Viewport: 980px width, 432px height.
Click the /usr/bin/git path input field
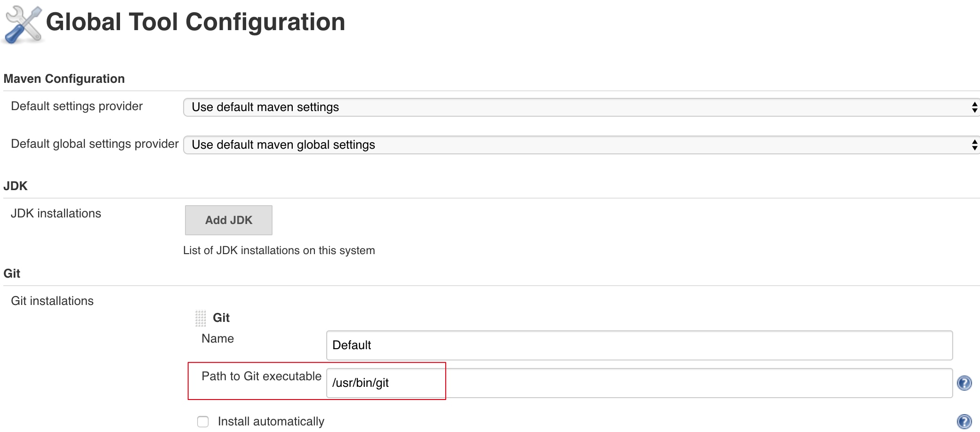[x=639, y=383]
